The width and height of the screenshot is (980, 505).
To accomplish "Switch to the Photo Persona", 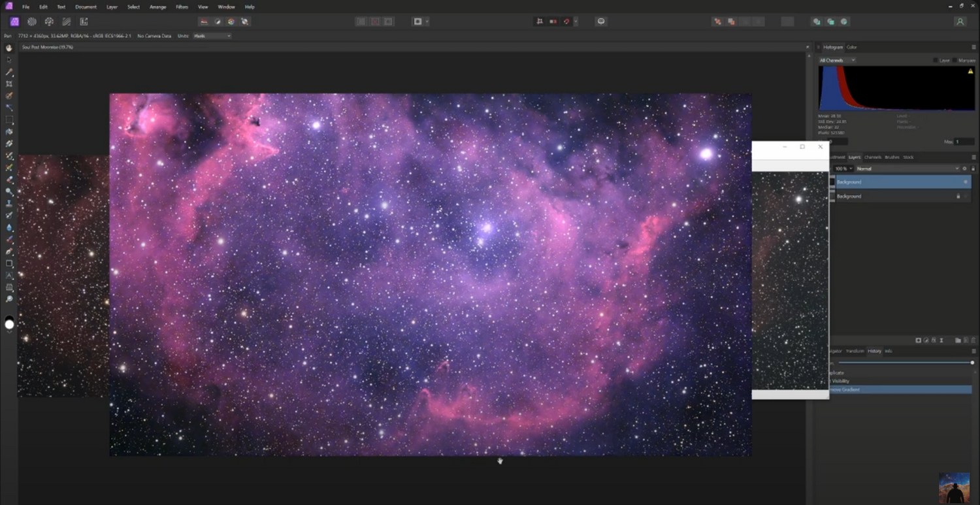I will click(14, 22).
